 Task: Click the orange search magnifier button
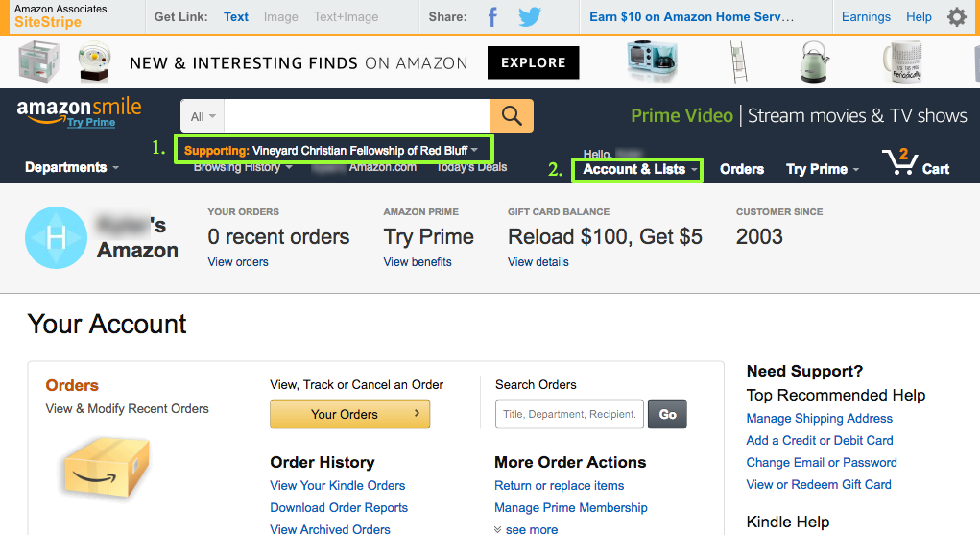(512, 116)
